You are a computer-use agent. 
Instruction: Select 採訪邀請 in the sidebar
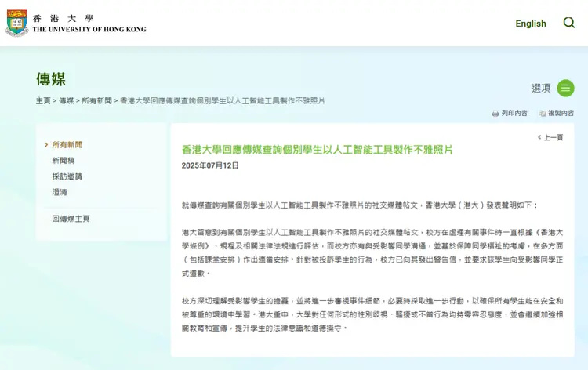pos(67,176)
